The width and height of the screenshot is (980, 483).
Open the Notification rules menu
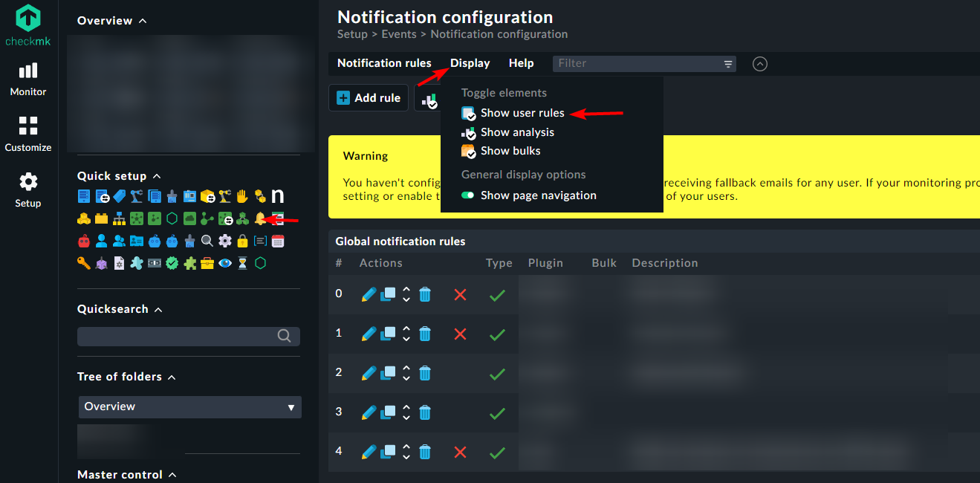coord(384,63)
